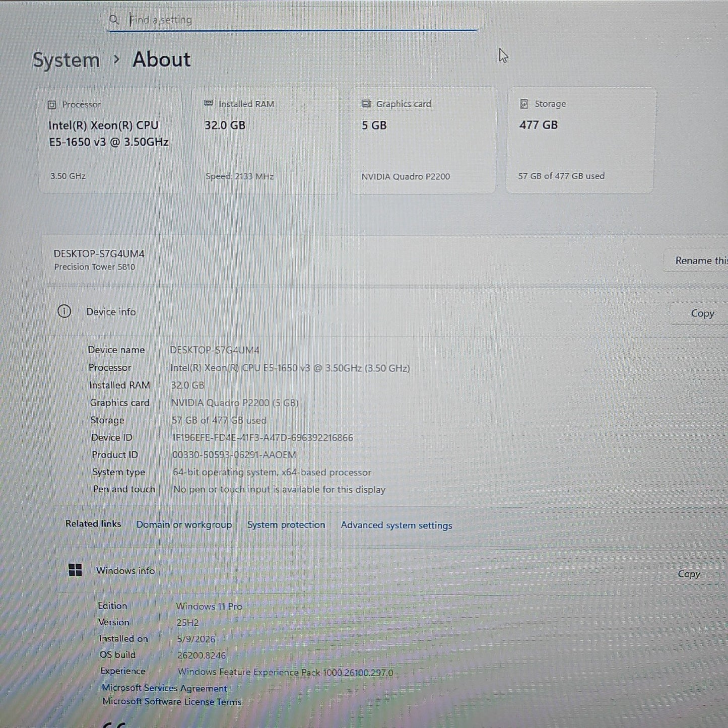Image resolution: width=728 pixels, height=728 pixels.
Task: Click the Version 25H2 value
Action: pos(187,623)
